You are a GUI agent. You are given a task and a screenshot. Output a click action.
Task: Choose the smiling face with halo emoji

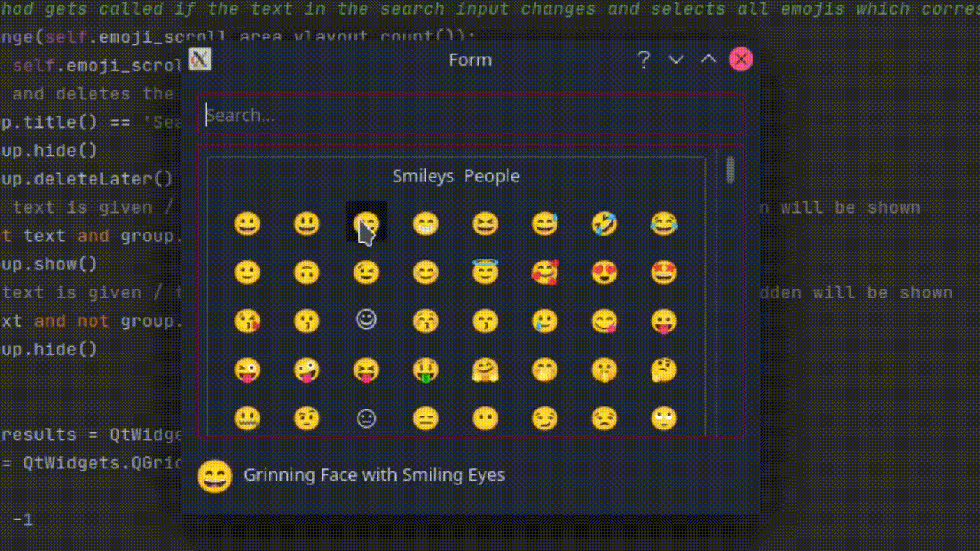point(485,272)
